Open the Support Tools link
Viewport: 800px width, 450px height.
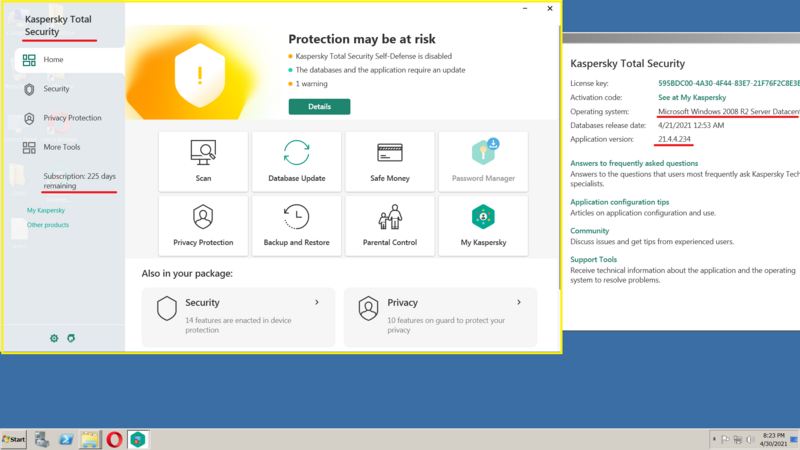(x=593, y=259)
